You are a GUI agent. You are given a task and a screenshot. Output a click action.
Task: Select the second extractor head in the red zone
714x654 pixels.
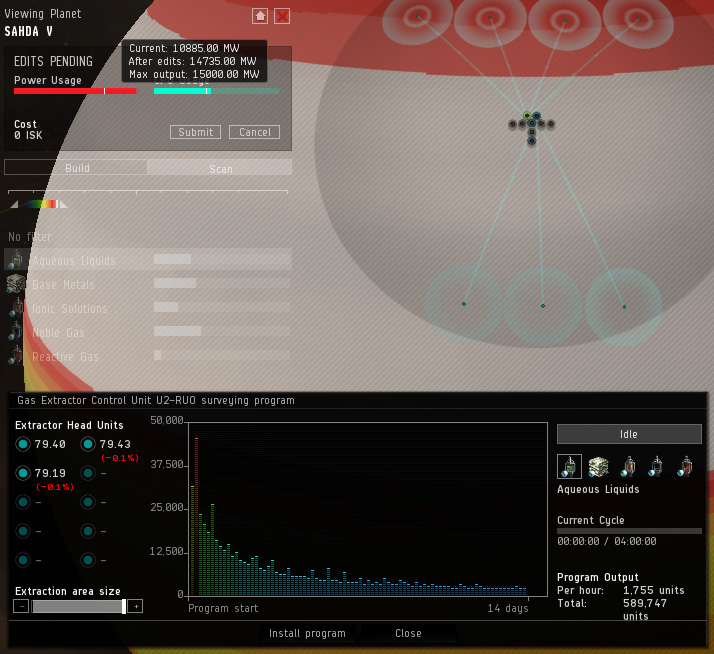pos(490,18)
